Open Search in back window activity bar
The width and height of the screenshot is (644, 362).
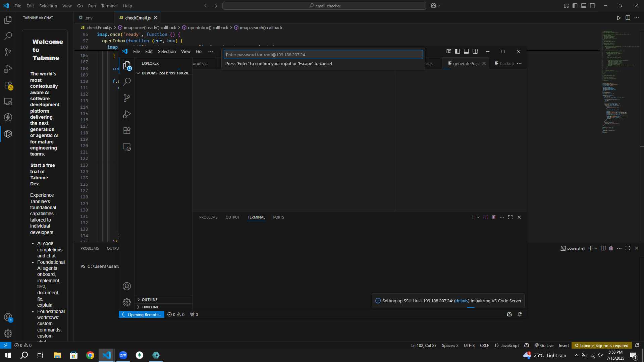pos(8,36)
